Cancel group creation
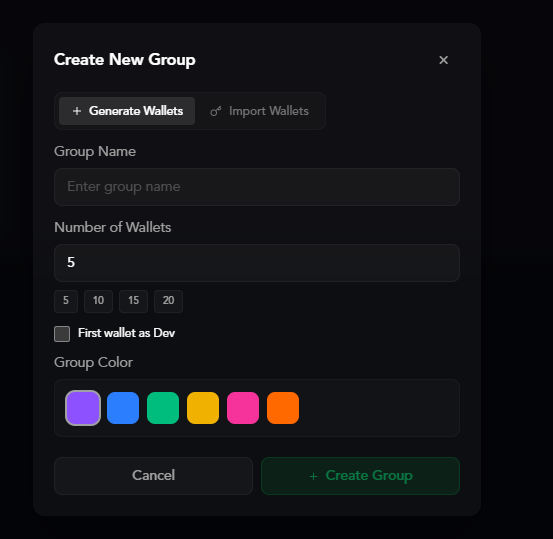The image size is (553, 539). [x=153, y=476]
